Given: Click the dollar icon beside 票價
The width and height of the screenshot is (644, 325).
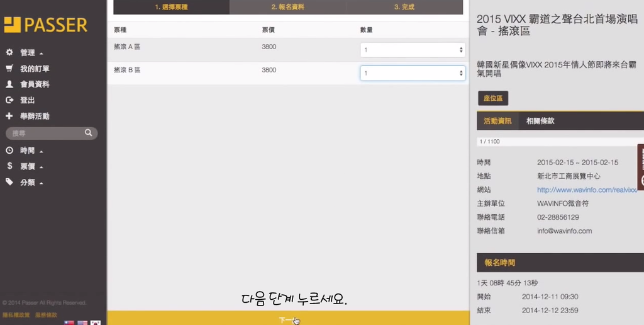Looking at the screenshot, I should click(x=9, y=166).
